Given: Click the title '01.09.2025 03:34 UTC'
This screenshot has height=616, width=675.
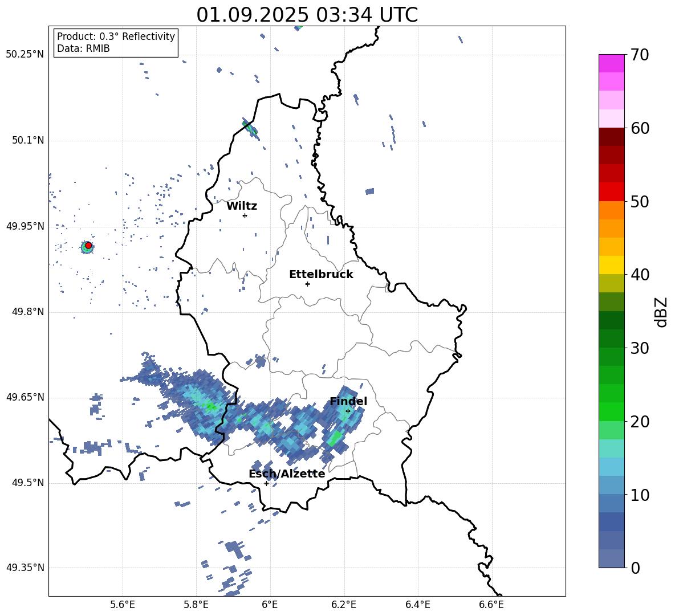Looking at the screenshot, I should pyautogui.click(x=307, y=15).
